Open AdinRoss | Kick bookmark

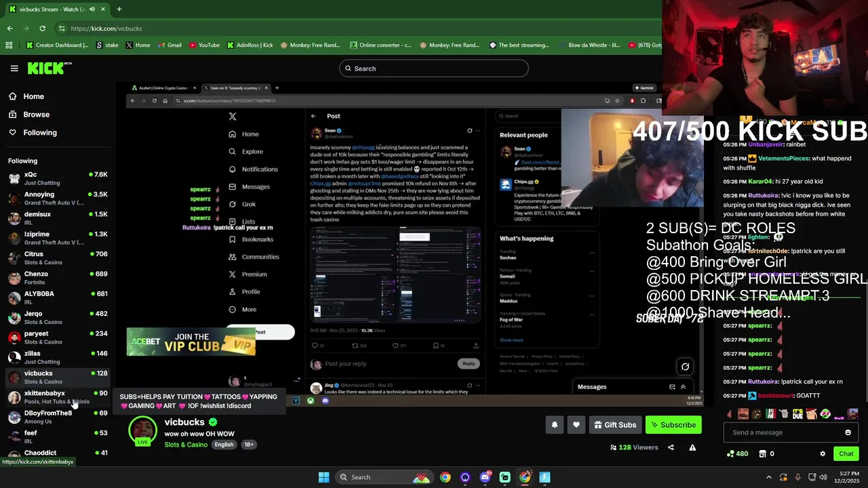coord(250,45)
